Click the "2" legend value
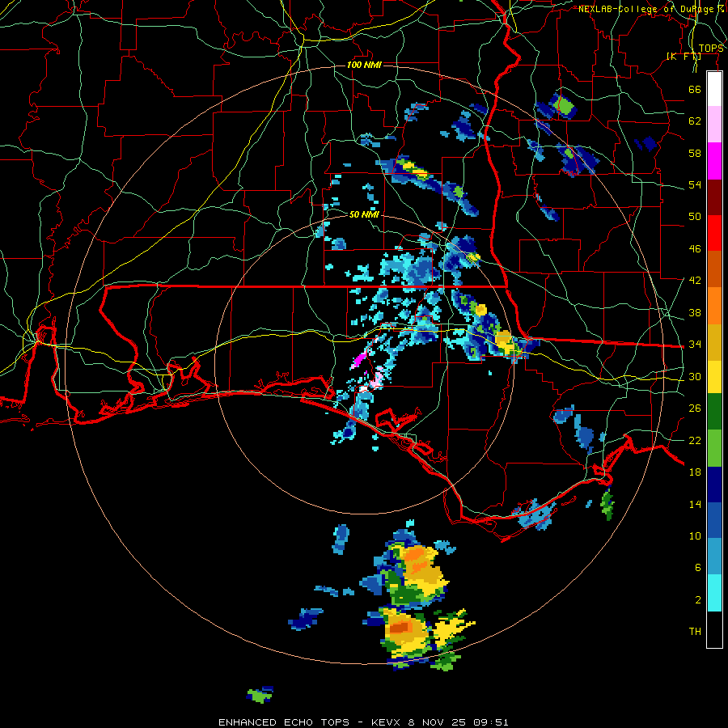The width and height of the screenshot is (728, 728). [x=698, y=600]
